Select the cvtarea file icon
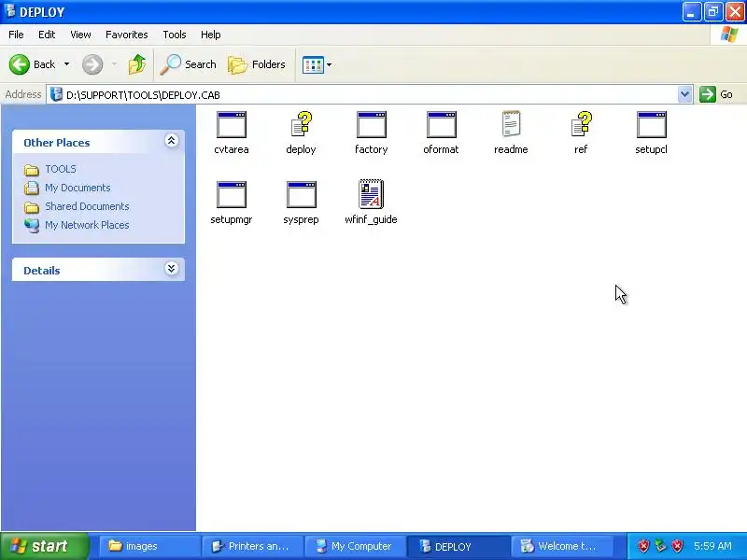The height and width of the screenshot is (560, 747). tap(231, 125)
